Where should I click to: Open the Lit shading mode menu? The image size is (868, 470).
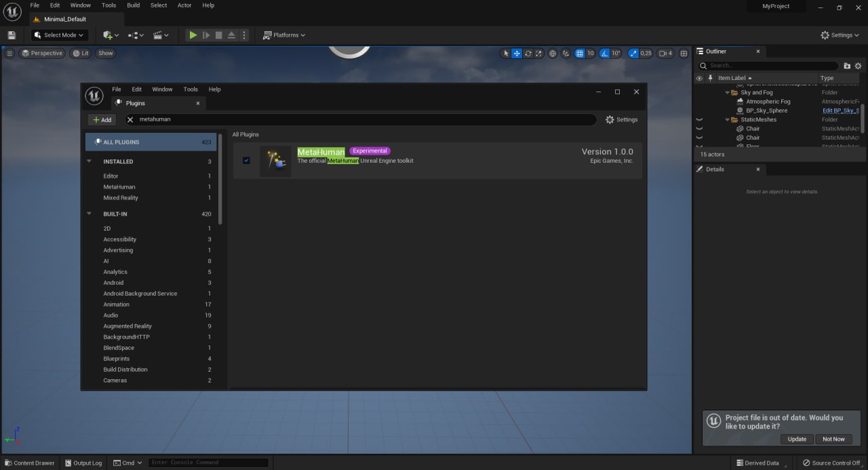(81, 53)
